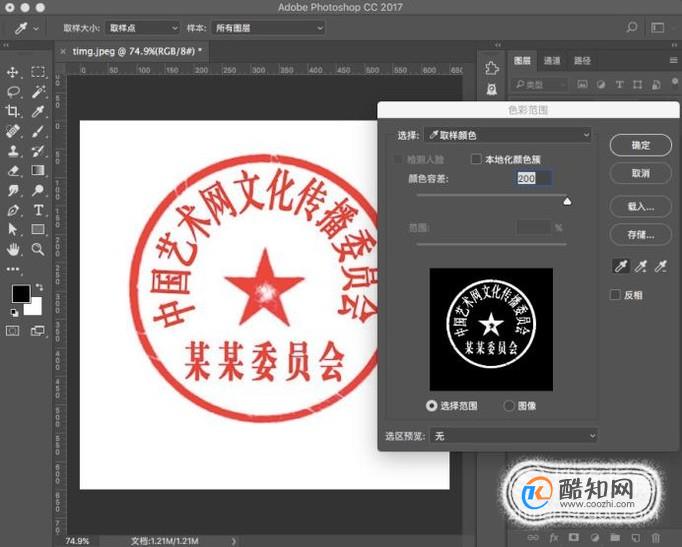Image resolution: width=682 pixels, height=547 pixels.
Task: Click the 存储... save button
Action: (641, 235)
